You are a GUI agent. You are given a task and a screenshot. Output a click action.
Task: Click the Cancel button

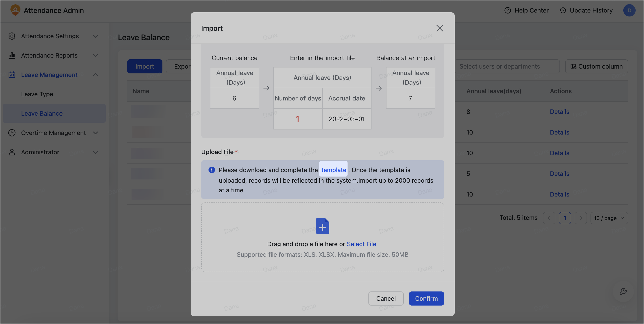(x=386, y=299)
